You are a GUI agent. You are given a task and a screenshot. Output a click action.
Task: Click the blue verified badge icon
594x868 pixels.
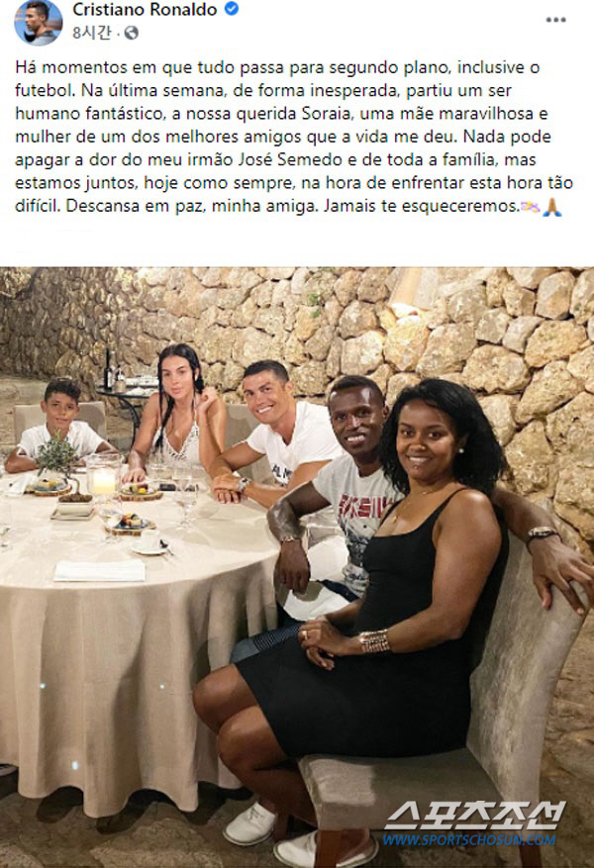232,9
